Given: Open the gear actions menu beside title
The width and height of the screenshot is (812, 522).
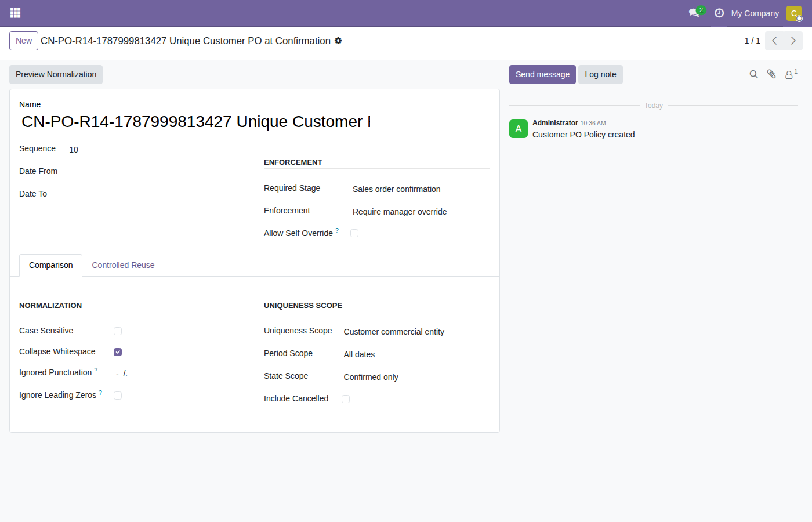Looking at the screenshot, I should [338, 41].
